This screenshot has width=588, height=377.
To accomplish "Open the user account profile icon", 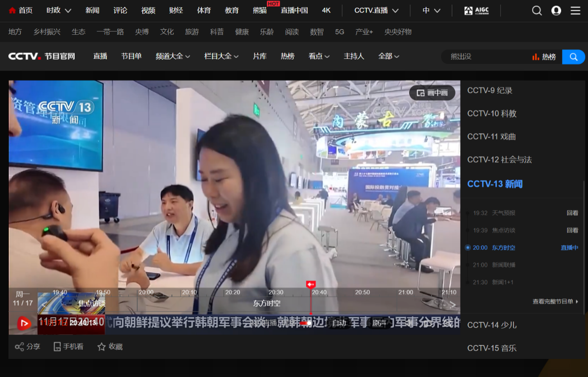I will pyautogui.click(x=556, y=11).
